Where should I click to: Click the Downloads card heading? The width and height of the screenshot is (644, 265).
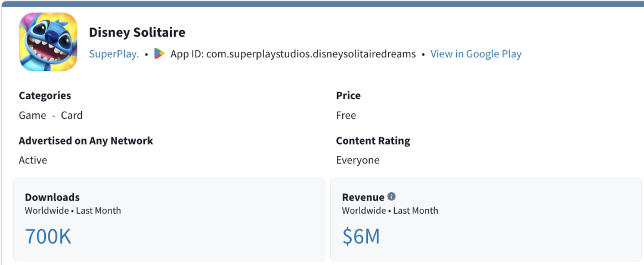tap(52, 197)
